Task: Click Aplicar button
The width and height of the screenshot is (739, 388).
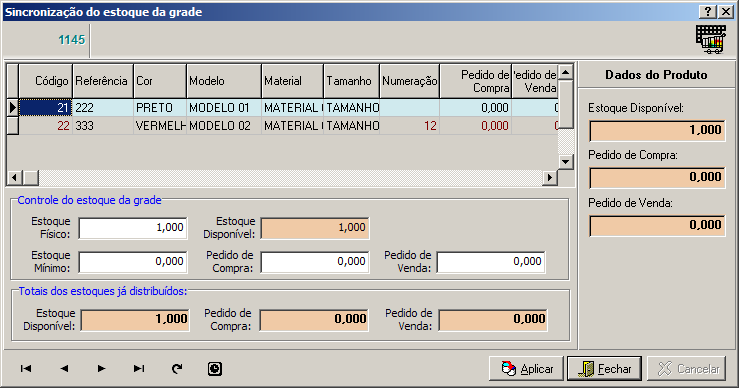Action: tap(526, 368)
